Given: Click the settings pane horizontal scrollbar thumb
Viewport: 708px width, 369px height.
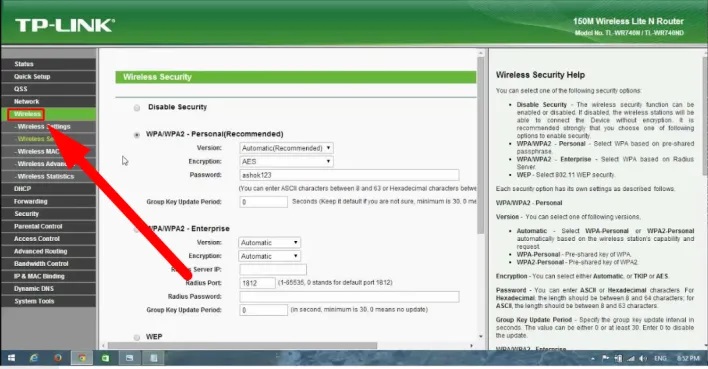Looking at the screenshot, I should [242, 346].
